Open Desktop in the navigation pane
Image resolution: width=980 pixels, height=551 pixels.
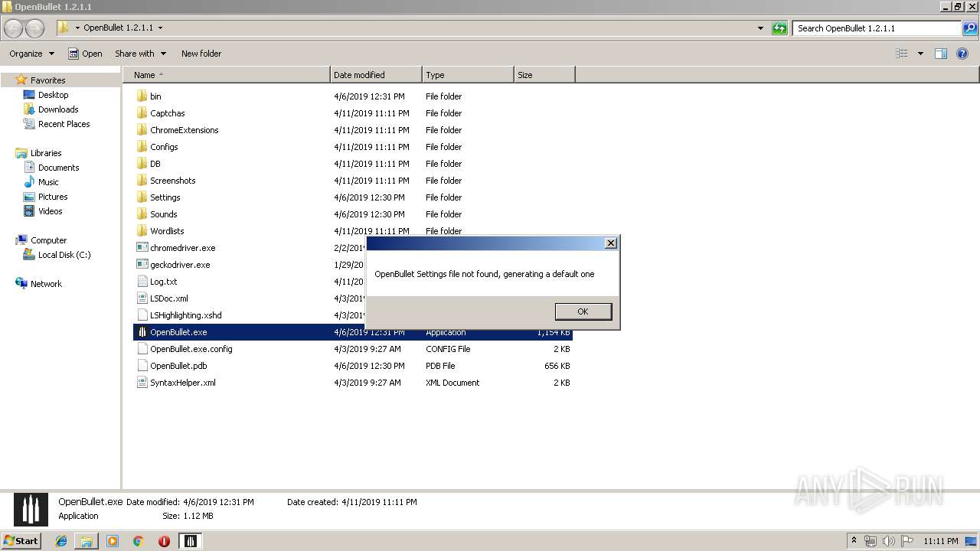pyautogui.click(x=53, y=95)
